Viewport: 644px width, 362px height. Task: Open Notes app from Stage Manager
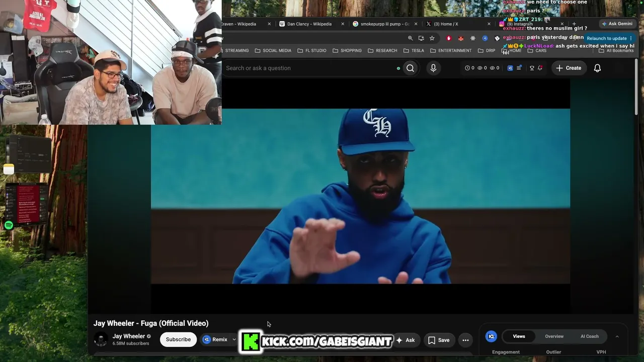(x=9, y=169)
